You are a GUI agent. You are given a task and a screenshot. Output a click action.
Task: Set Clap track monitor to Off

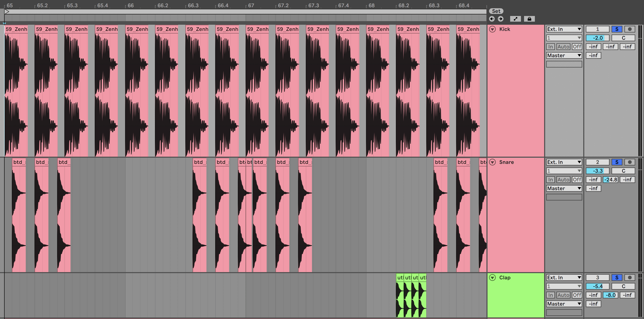pyautogui.click(x=577, y=295)
